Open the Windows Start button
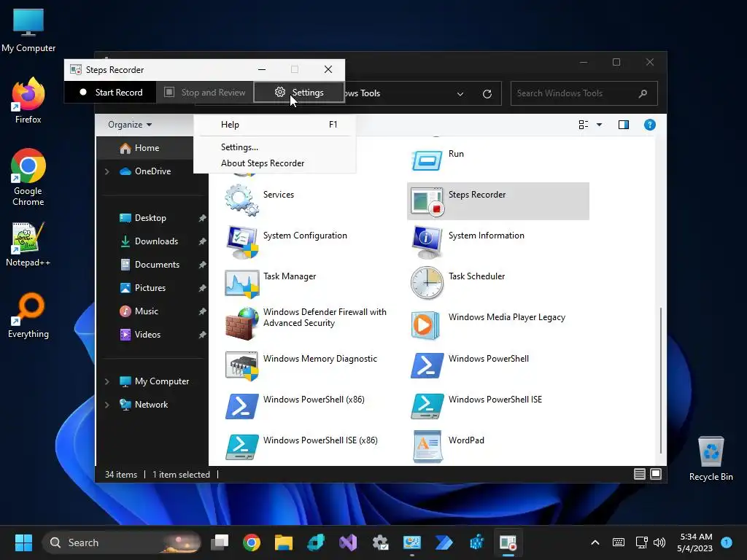The height and width of the screenshot is (560, 747). click(x=23, y=542)
